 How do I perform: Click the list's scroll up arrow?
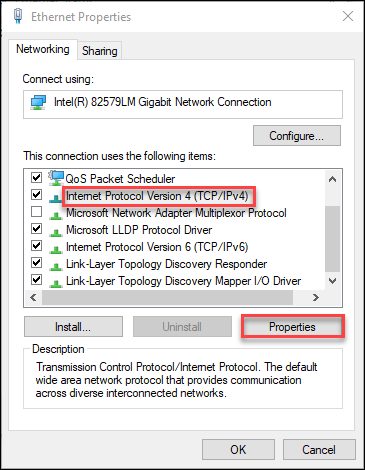[332, 179]
